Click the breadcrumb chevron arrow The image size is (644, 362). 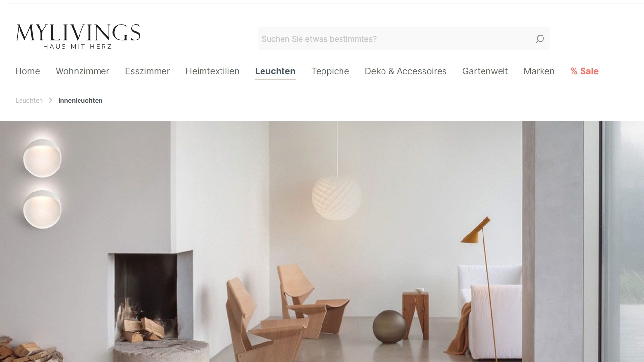51,100
